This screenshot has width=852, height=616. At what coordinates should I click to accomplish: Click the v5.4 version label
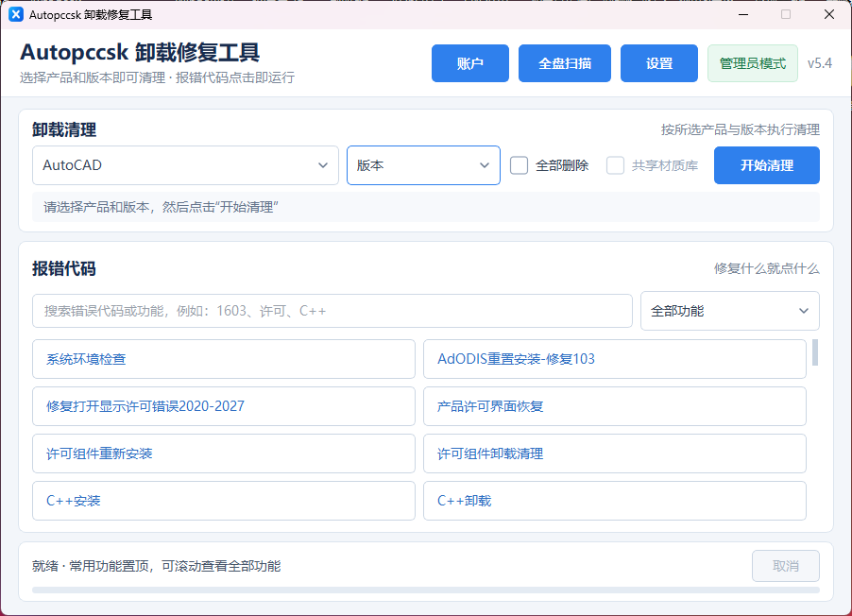coord(819,63)
